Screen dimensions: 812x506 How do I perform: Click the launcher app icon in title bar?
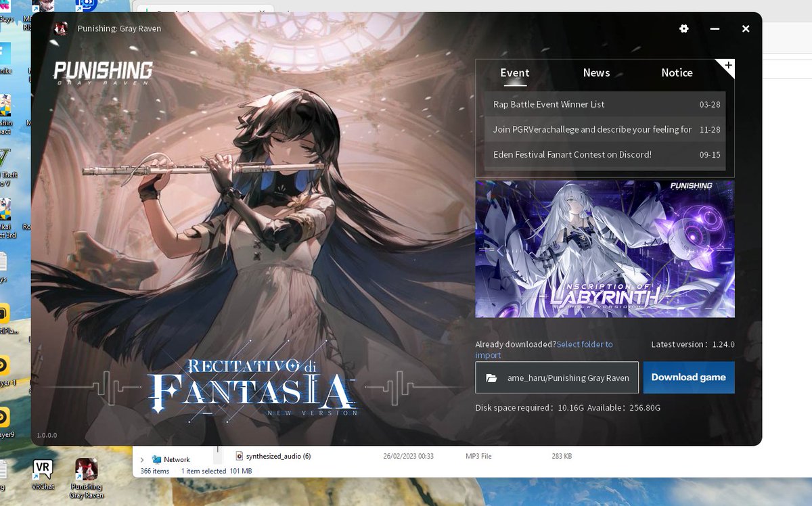coord(61,28)
